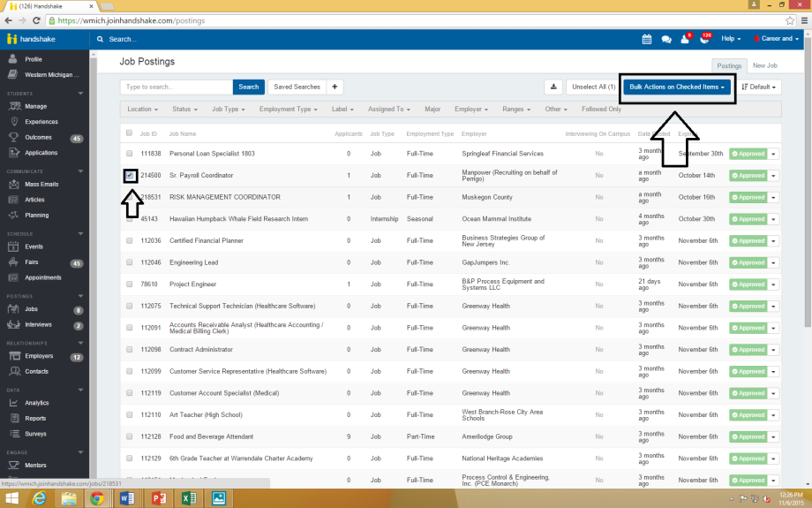Collapse the Students sidebar section

pos(80,94)
